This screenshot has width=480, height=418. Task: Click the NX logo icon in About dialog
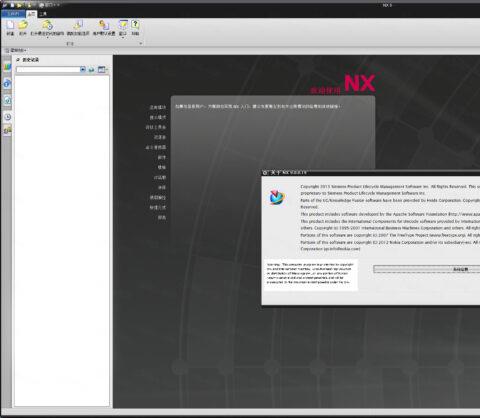tap(277, 197)
